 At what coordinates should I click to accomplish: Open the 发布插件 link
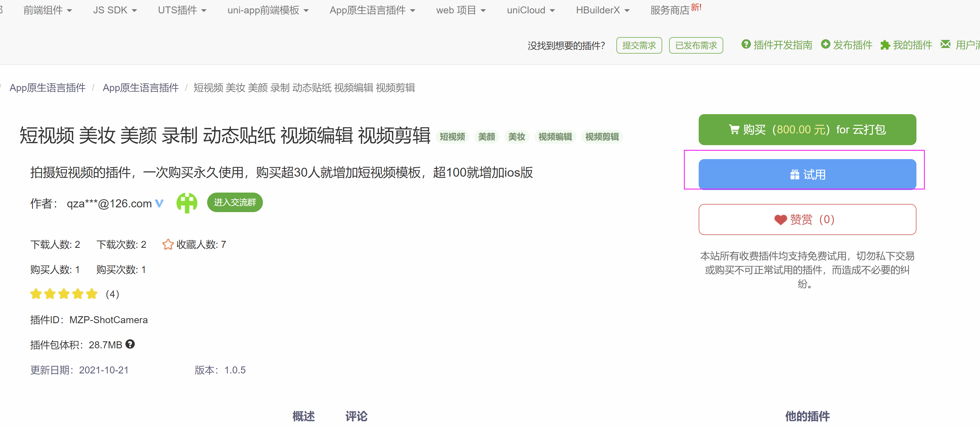pos(852,45)
